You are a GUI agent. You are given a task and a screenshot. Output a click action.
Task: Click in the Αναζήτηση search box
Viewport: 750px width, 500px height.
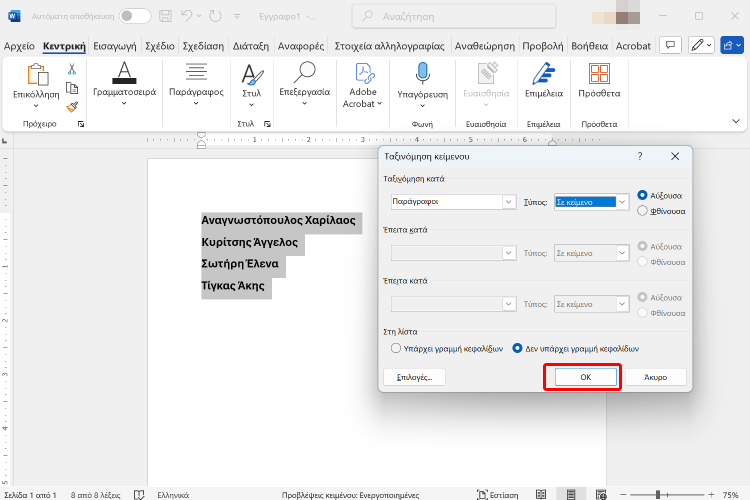click(x=453, y=16)
